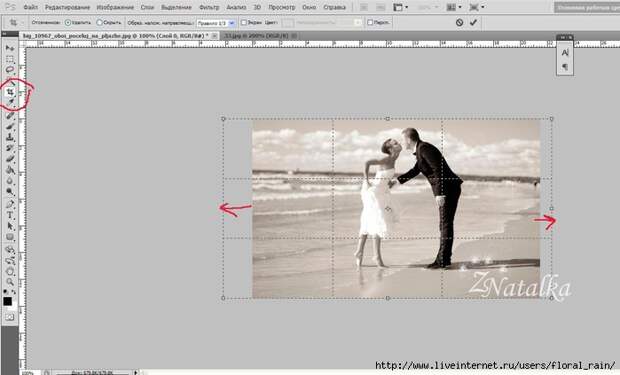Reset default foreground and background colors

click(5, 292)
